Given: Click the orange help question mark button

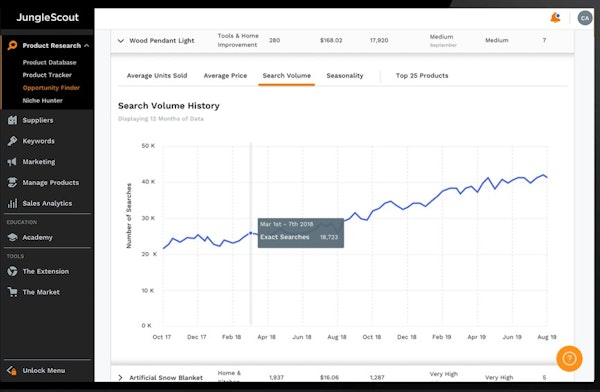Looking at the screenshot, I should 569,359.
